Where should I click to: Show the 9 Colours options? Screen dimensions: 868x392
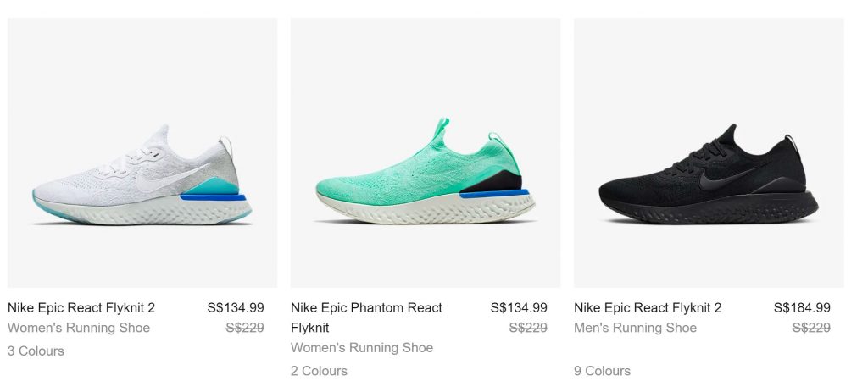[602, 371]
